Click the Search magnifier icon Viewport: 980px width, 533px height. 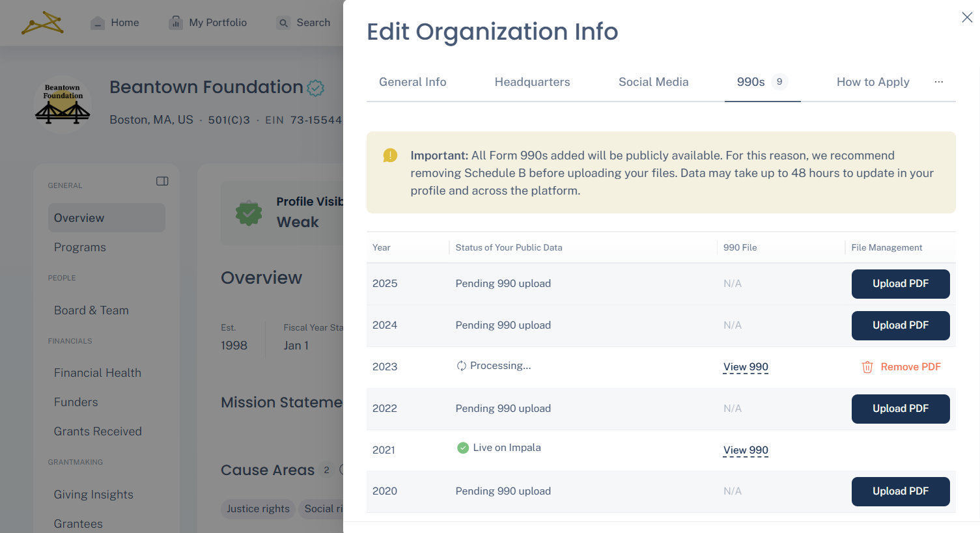point(283,23)
